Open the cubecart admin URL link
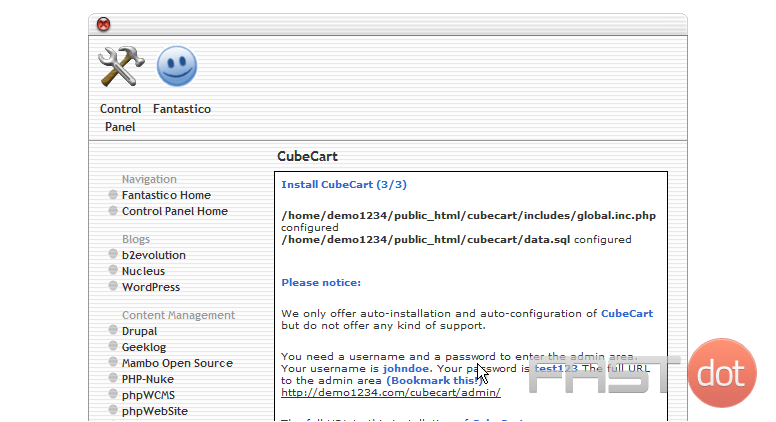 [x=391, y=392]
